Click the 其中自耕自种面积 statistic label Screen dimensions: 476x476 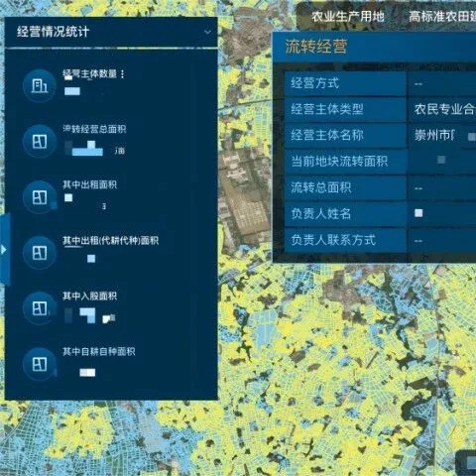coord(99,351)
